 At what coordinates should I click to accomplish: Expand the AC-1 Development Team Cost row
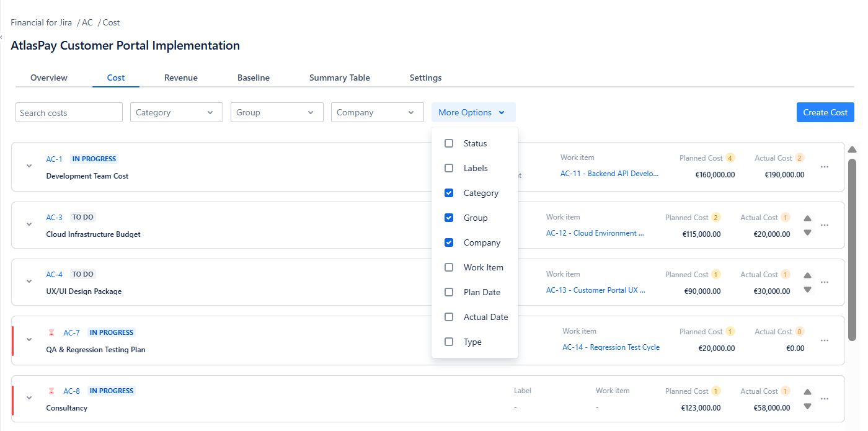click(29, 166)
